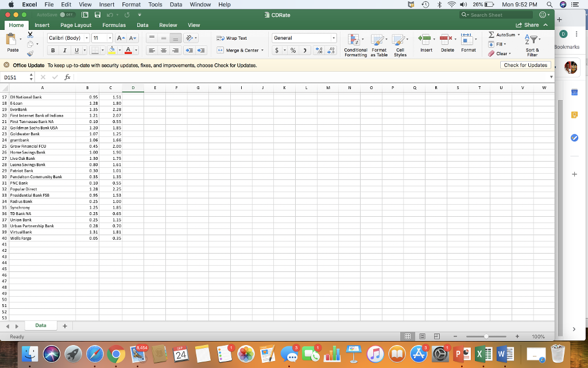The image size is (588, 368).
Task: Open the General number format dropdown
Action: (x=334, y=38)
